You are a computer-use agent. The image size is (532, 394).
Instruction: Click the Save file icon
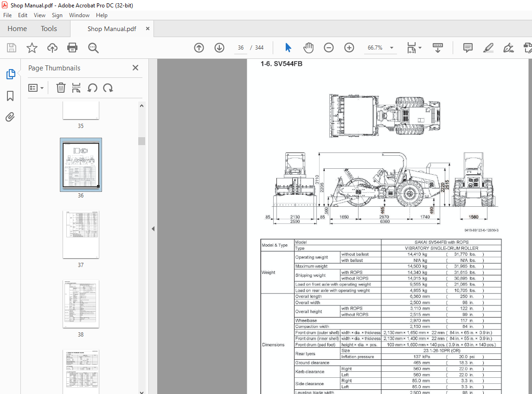12,48
